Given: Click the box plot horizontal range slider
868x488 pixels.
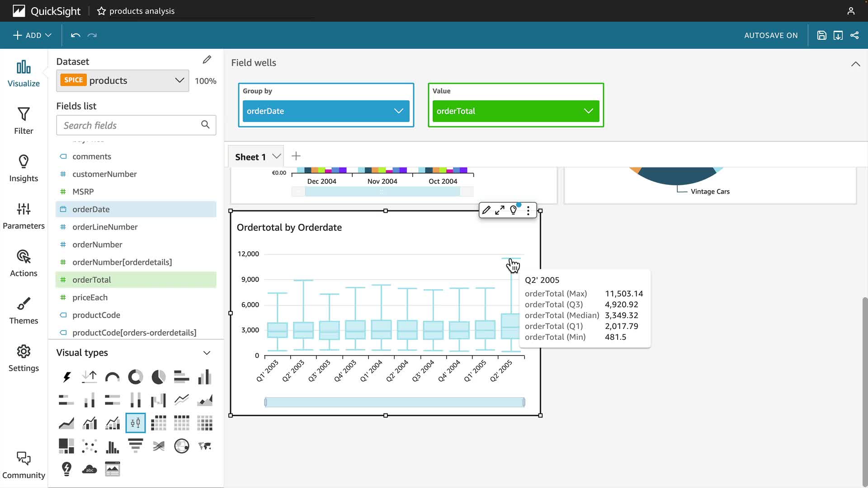Looking at the screenshot, I should click(394, 402).
